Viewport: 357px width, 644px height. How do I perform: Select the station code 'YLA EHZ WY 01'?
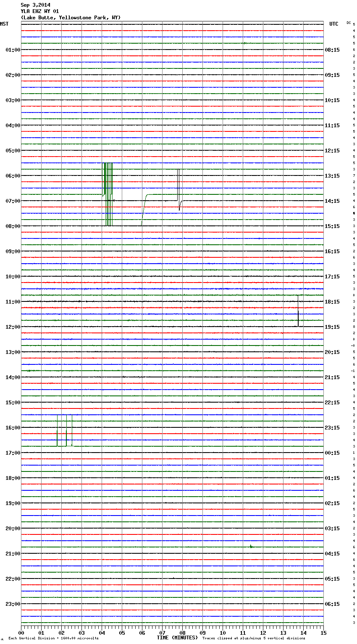tap(40, 11)
